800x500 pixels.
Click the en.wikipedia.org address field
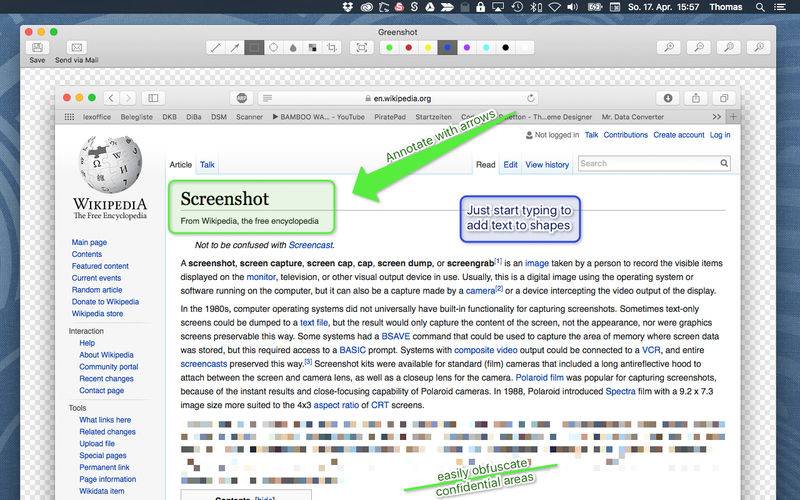pyautogui.click(x=398, y=98)
